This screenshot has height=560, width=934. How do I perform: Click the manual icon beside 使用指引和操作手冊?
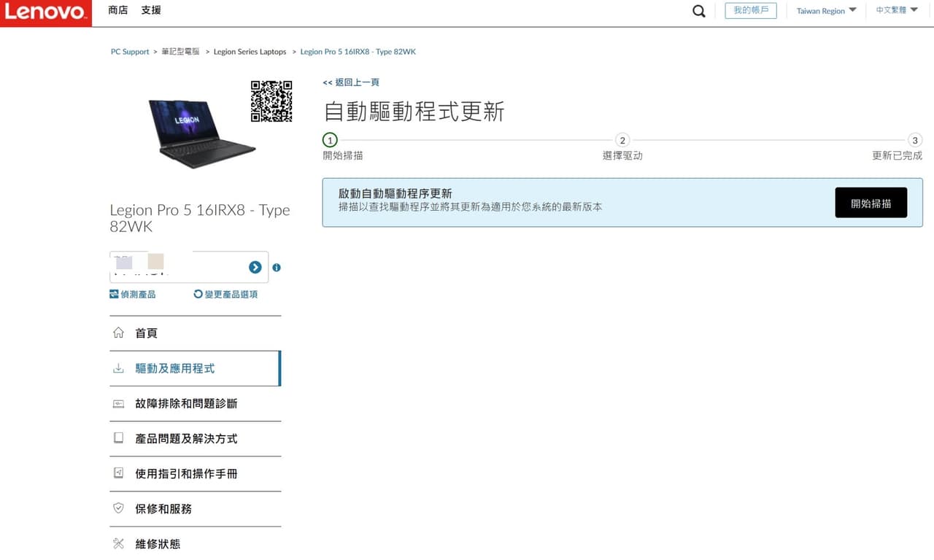[x=118, y=473]
